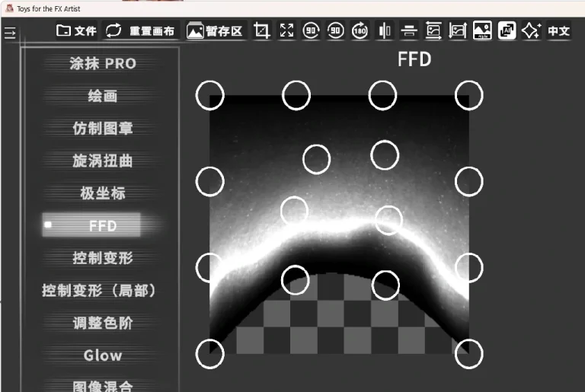Image resolution: width=585 pixels, height=392 pixels.
Task: Toggle the sidebar collapse hamburger icon
Action: pos(10,33)
